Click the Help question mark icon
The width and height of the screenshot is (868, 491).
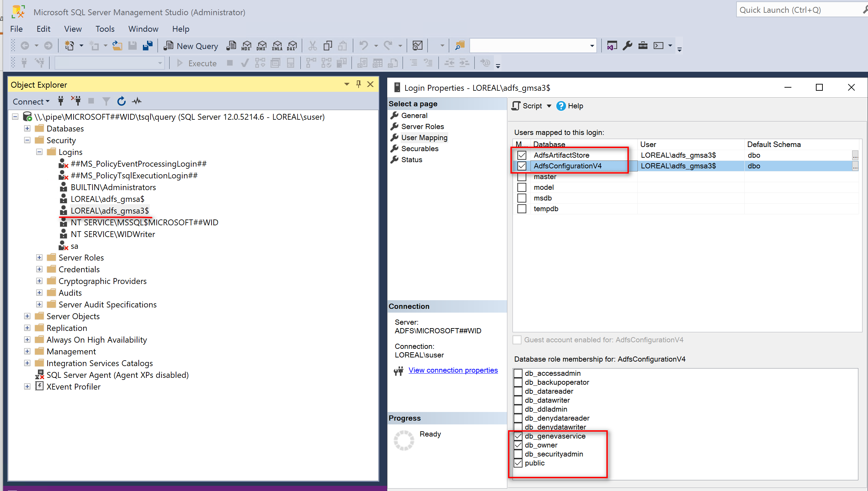pos(561,106)
